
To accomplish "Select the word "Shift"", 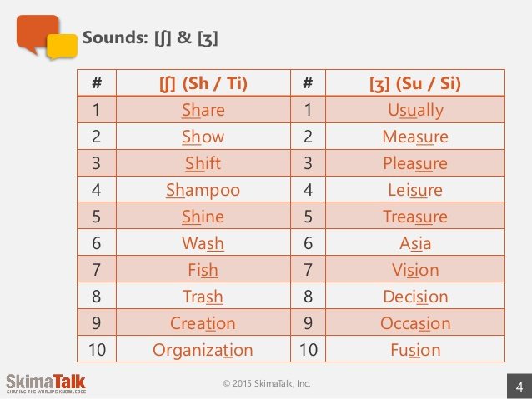I will (203, 163).
